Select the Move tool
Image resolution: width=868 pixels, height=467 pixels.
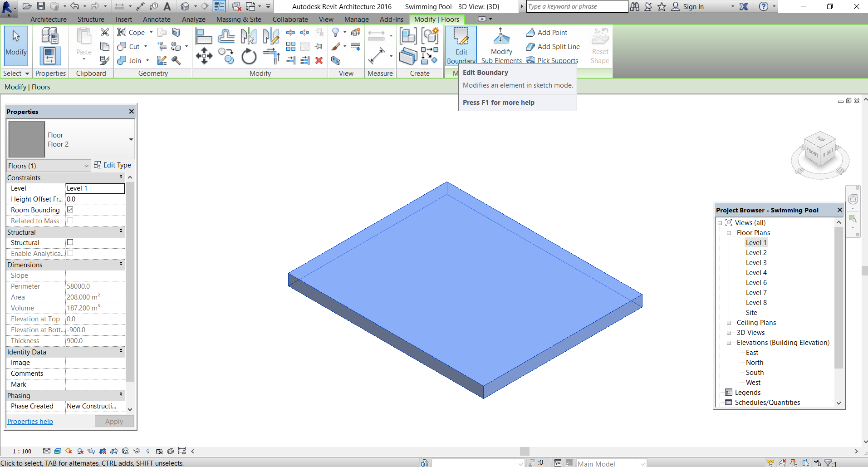click(x=204, y=56)
